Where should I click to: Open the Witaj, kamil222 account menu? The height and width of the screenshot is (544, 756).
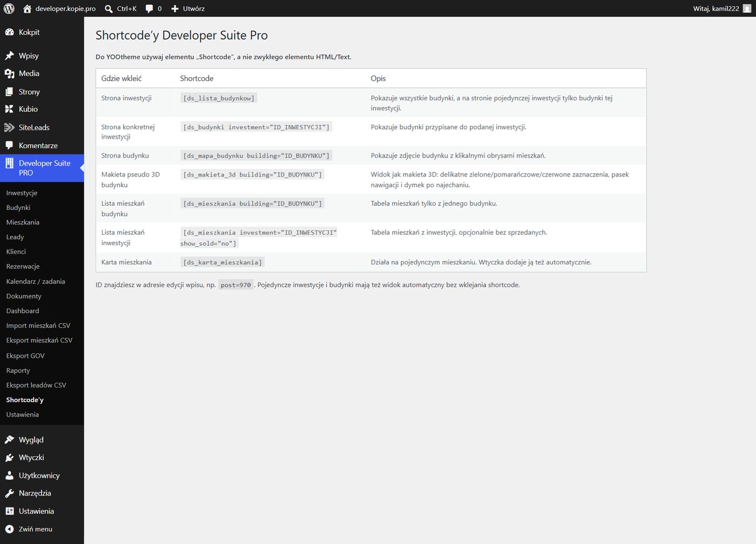(x=722, y=9)
